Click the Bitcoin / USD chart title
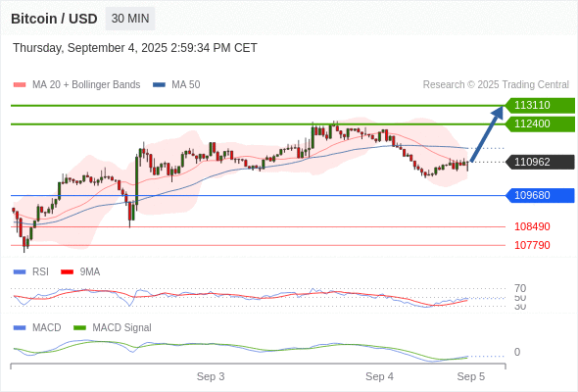The height and width of the screenshot is (392, 578). tap(54, 19)
